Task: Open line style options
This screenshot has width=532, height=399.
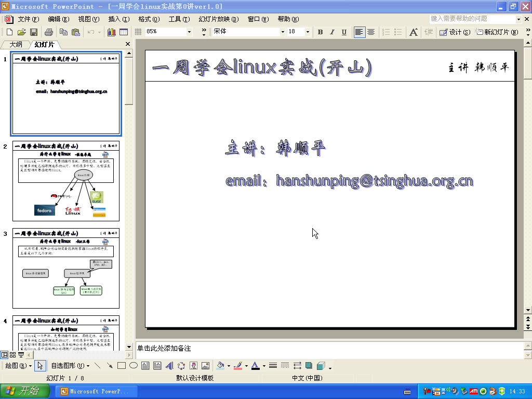Action: tap(273, 365)
